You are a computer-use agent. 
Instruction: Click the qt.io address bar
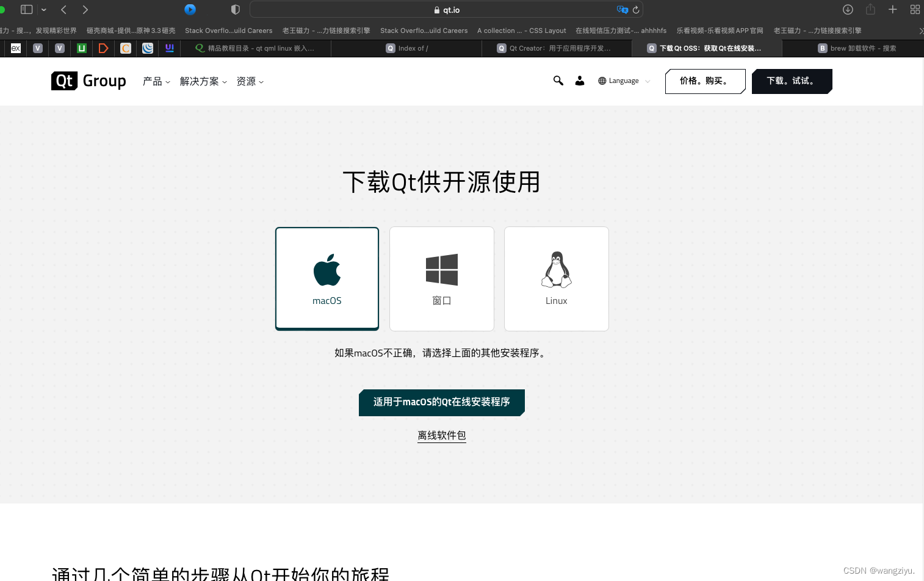[x=446, y=10]
